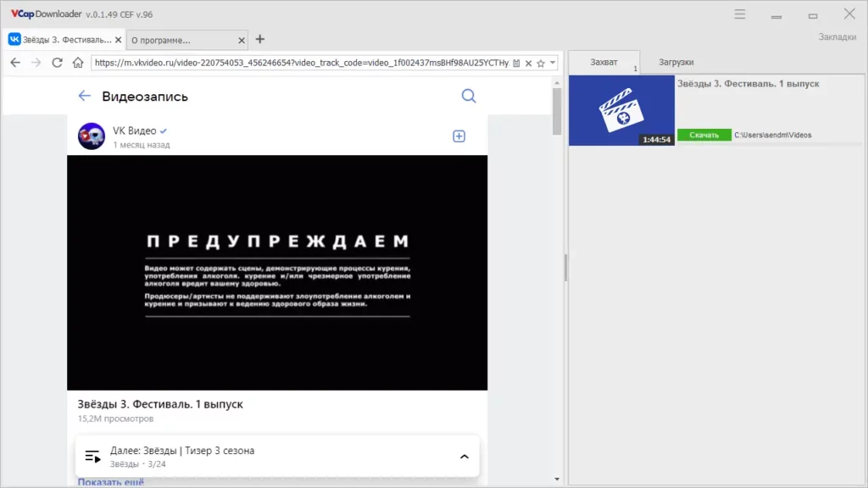Close the Звёзды 3. Фестиваль tab
Screen dimensions: 868x488
[x=118, y=40]
